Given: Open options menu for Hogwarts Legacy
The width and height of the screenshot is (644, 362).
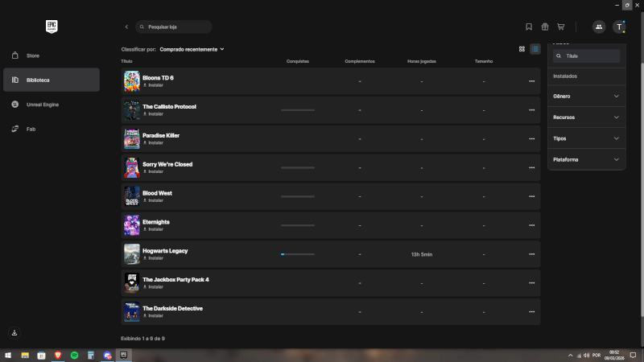Looking at the screenshot, I should click(531, 254).
